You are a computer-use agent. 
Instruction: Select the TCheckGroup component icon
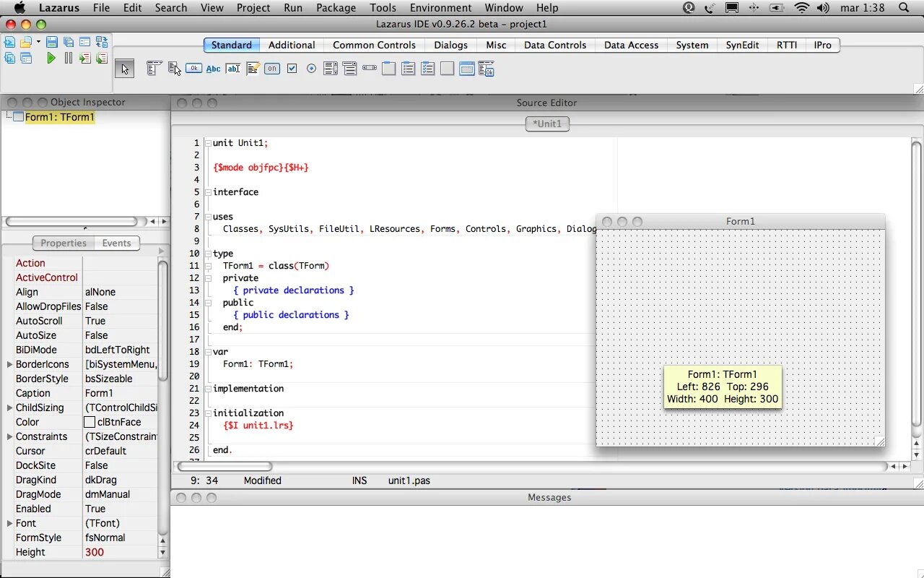click(428, 69)
